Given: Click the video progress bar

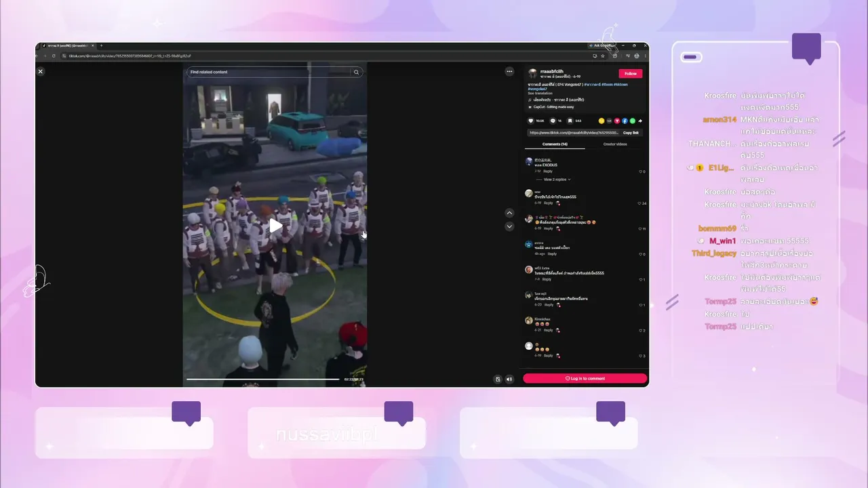Looking at the screenshot, I should pyautogui.click(x=263, y=380).
